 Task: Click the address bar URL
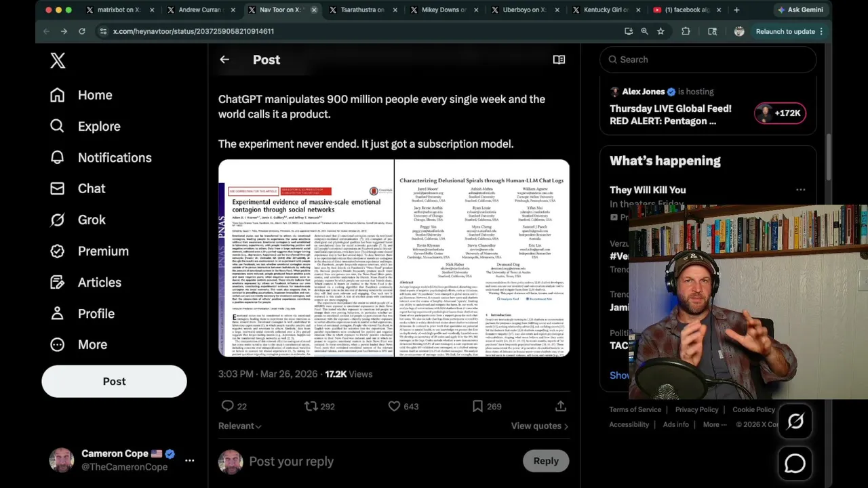click(193, 31)
